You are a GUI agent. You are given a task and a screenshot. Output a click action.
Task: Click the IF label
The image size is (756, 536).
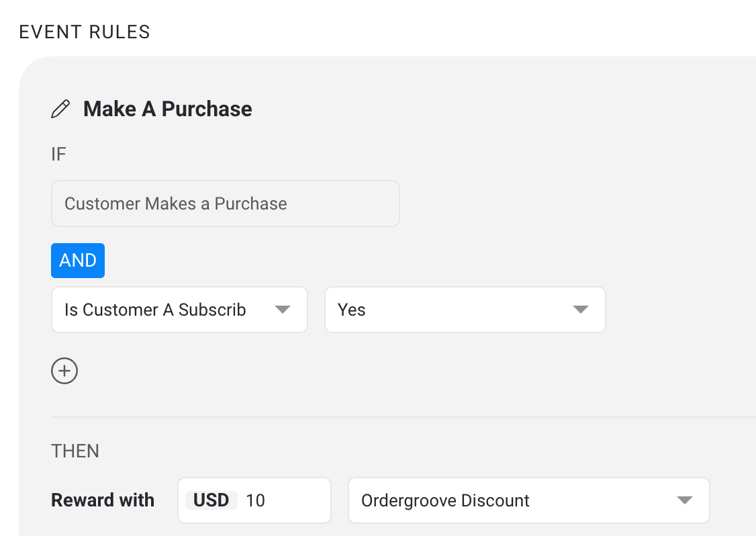pyautogui.click(x=58, y=154)
